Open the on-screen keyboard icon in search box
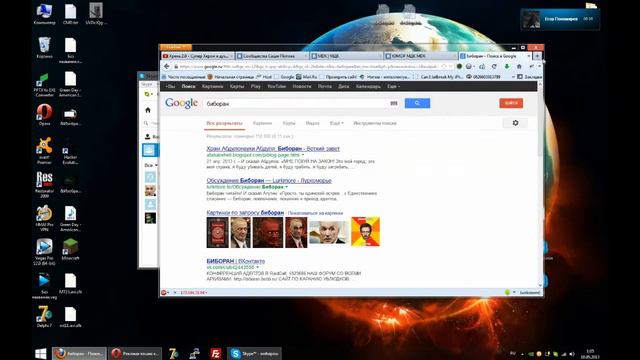 pyautogui.click(x=393, y=104)
